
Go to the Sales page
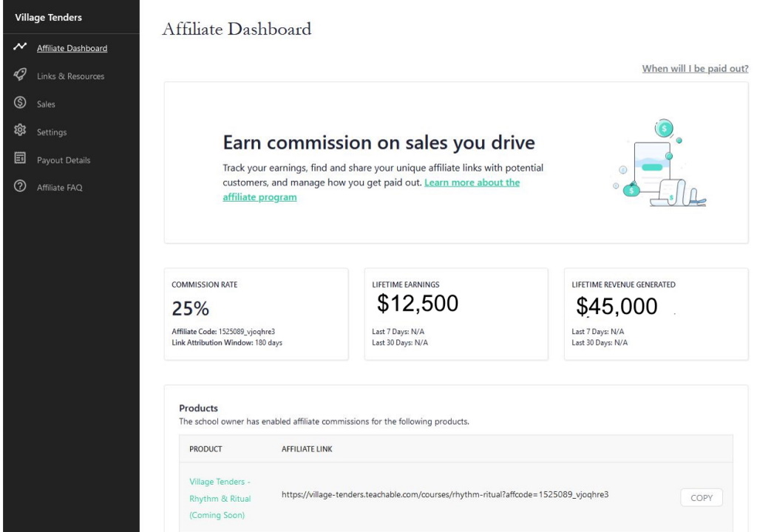[46, 104]
